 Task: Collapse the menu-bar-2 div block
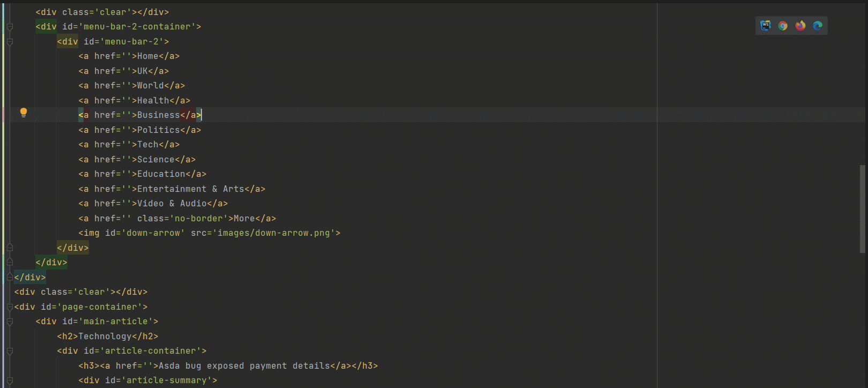[10, 42]
